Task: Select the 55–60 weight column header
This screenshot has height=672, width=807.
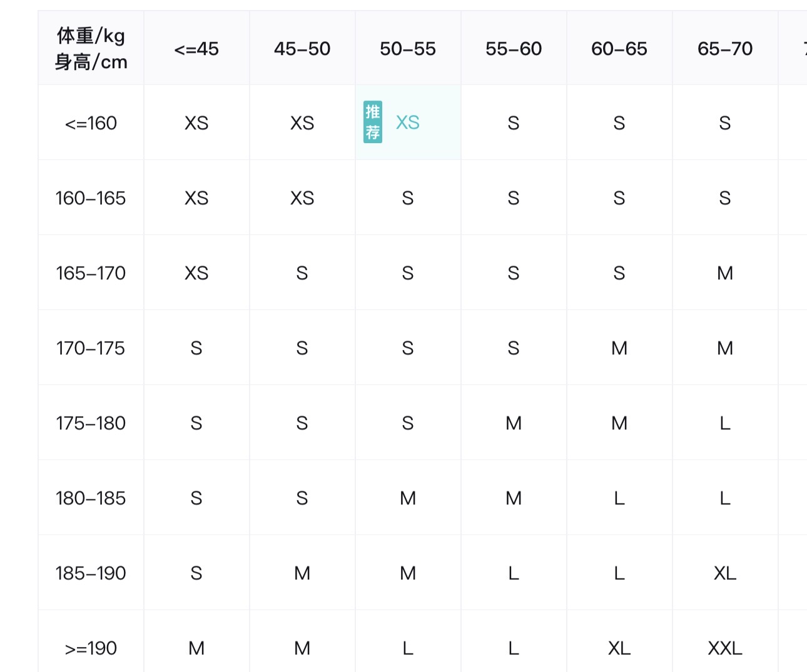Action: [514, 49]
